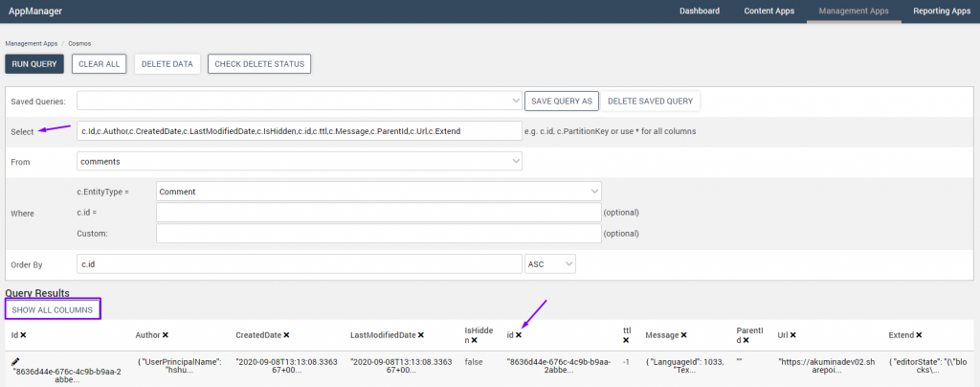Open Management Apps breadcrumb link
The height and width of the screenshot is (387, 980).
pyautogui.click(x=31, y=43)
